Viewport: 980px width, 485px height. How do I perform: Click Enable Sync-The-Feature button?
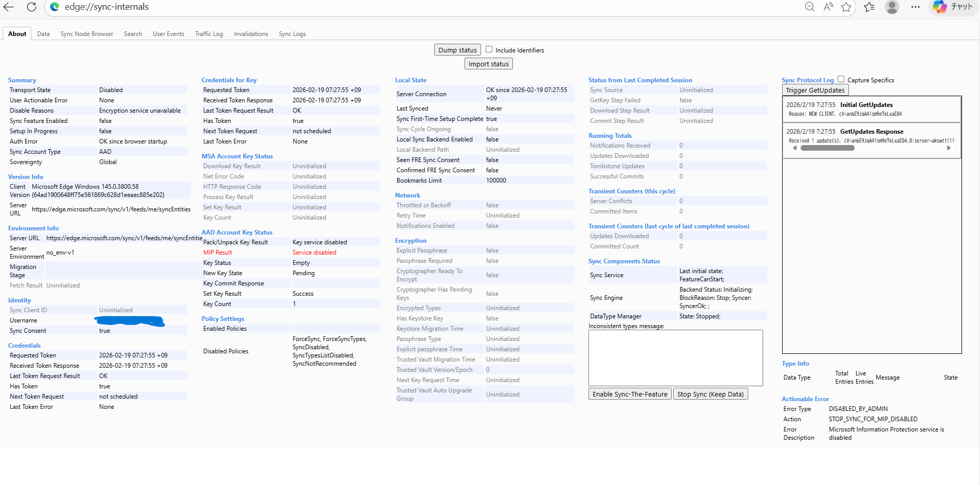pos(630,394)
